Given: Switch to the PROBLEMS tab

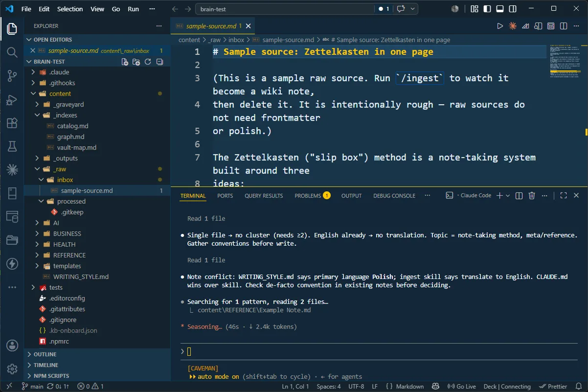Looking at the screenshot, I should (x=312, y=196).
